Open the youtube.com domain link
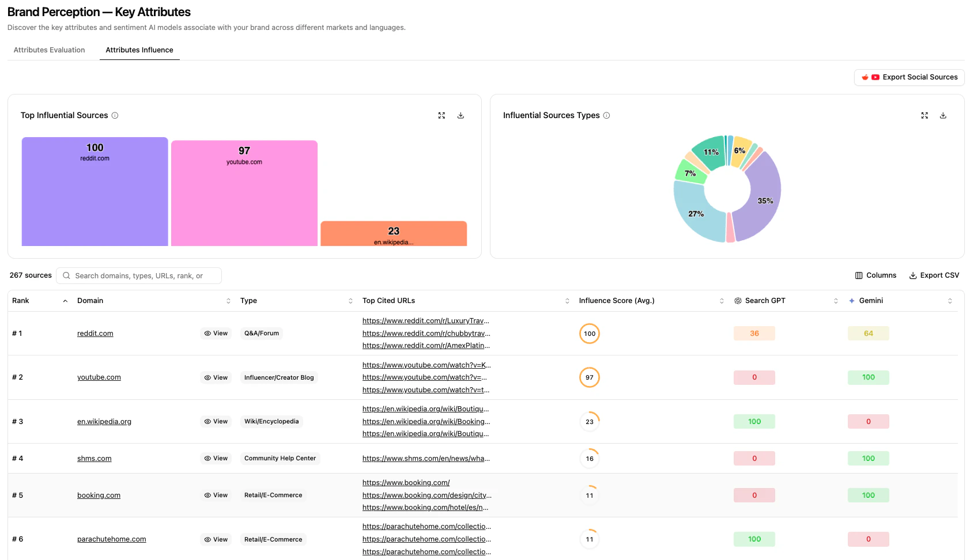This screenshot has height=560, width=970. 99,377
